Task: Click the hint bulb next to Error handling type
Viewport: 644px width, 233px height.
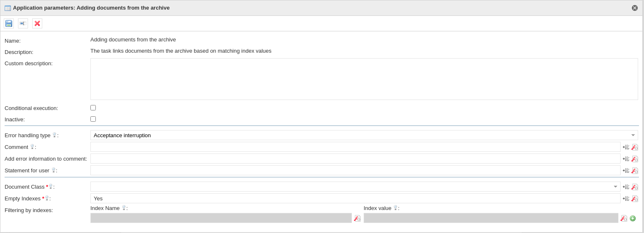Action: pyautogui.click(x=54, y=135)
